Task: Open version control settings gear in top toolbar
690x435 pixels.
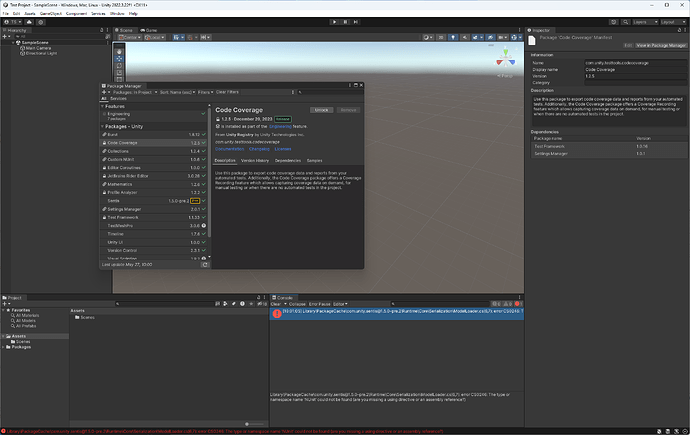Action: tap(40, 22)
